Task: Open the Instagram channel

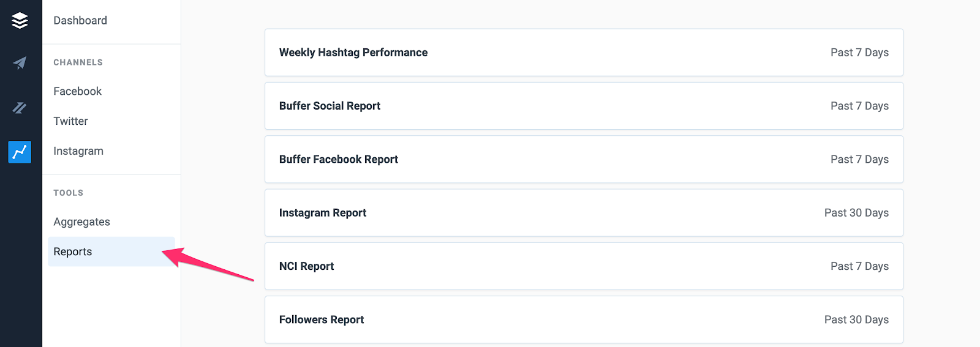Action: pos(78,151)
